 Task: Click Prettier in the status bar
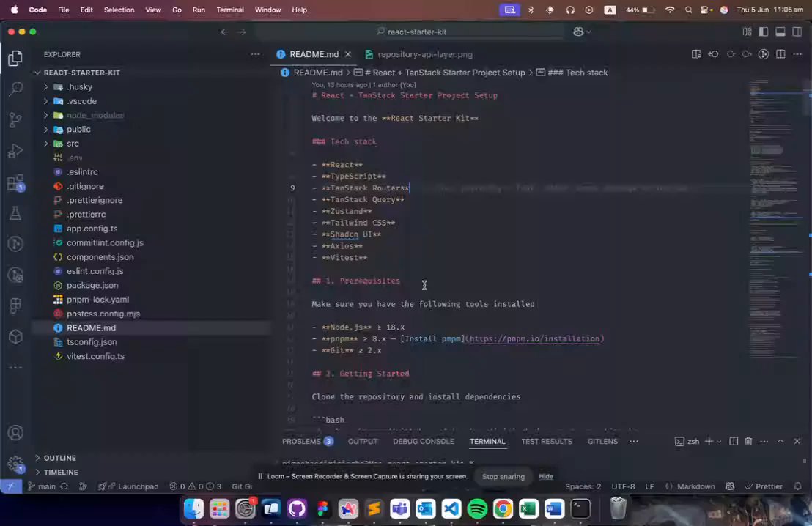coord(764,486)
